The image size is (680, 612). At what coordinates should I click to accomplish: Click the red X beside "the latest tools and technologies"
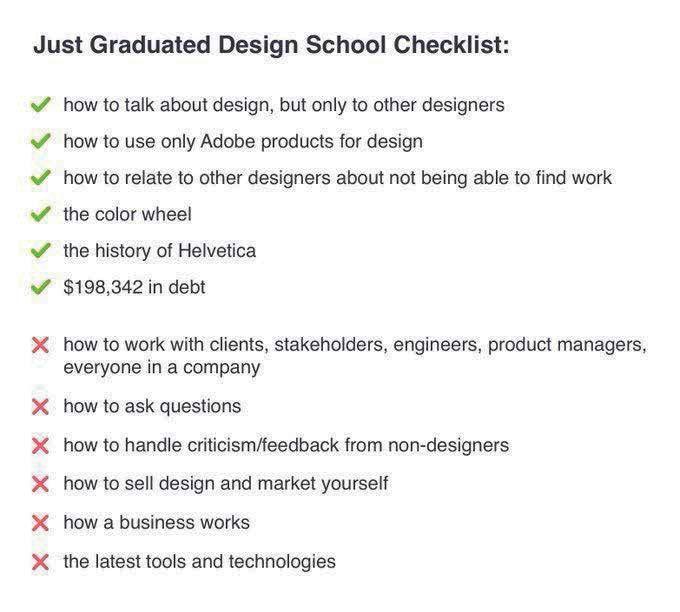(x=41, y=562)
